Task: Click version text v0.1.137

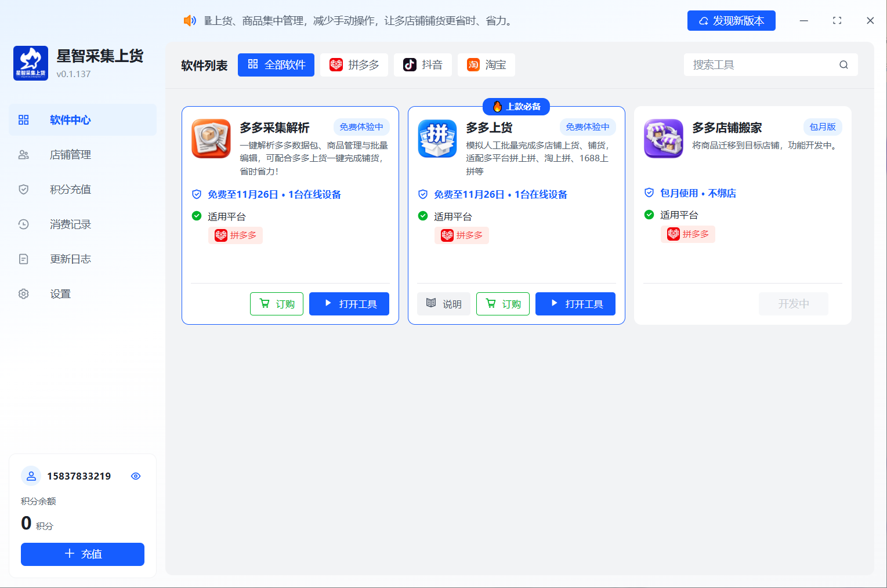Action: [74, 74]
